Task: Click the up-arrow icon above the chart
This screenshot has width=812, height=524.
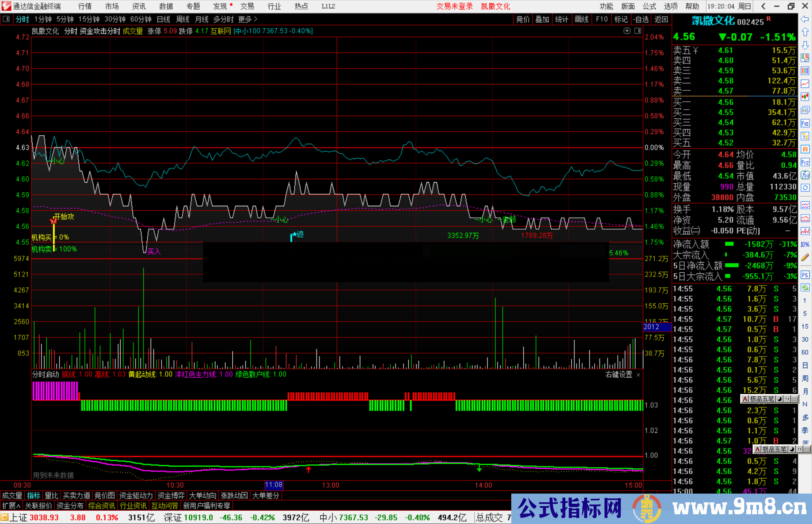Action: [627, 31]
